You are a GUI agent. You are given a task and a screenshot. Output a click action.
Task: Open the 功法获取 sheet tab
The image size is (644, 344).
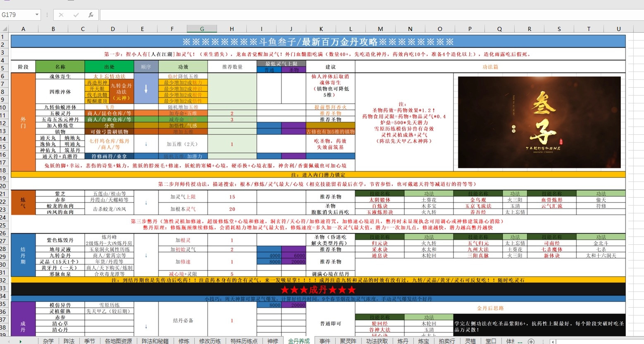377,341
